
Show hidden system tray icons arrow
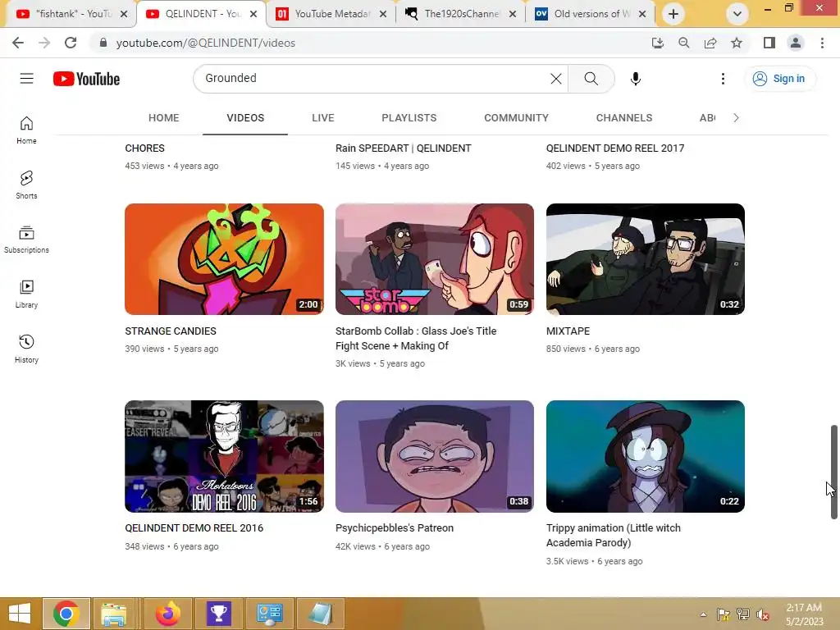(703, 614)
